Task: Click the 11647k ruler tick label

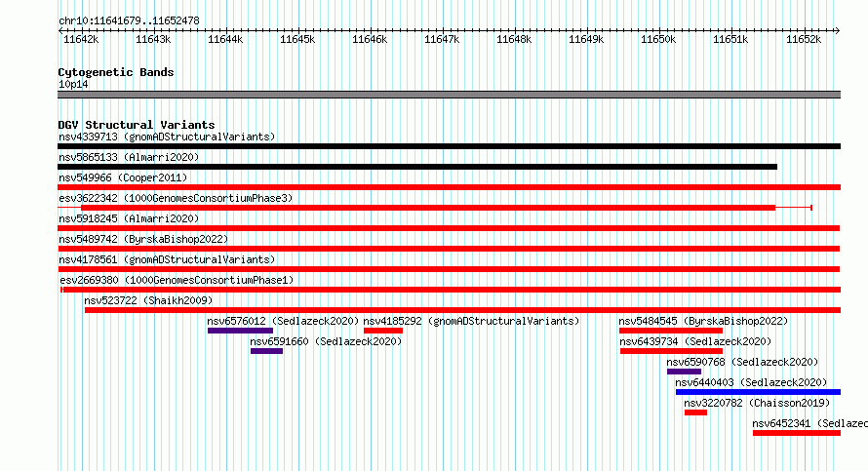Action: tap(442, 39)
